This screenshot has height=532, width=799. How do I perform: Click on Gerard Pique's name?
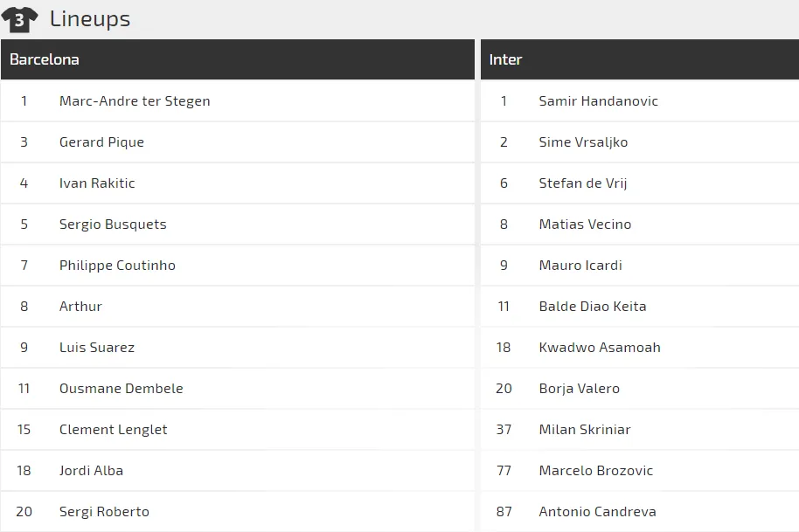click(101, 142)
